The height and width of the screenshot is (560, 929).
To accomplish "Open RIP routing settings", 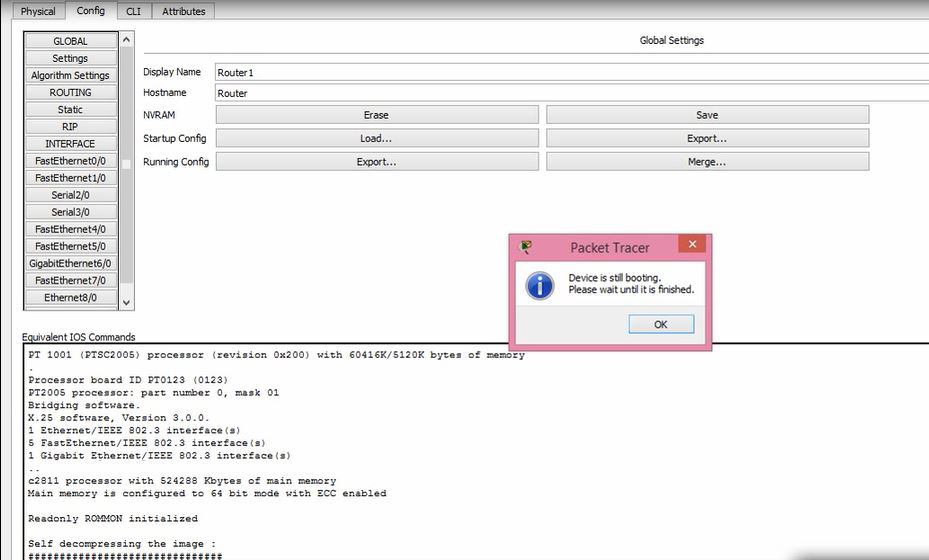I will [71, 127].
